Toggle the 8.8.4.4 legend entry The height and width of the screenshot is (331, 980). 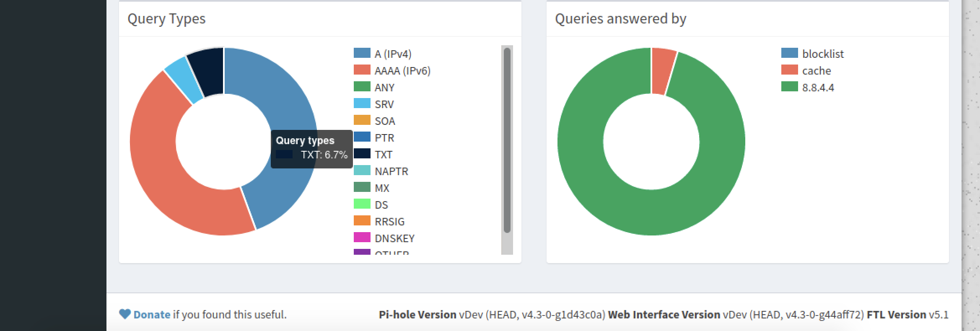click(x=818, y=88)
